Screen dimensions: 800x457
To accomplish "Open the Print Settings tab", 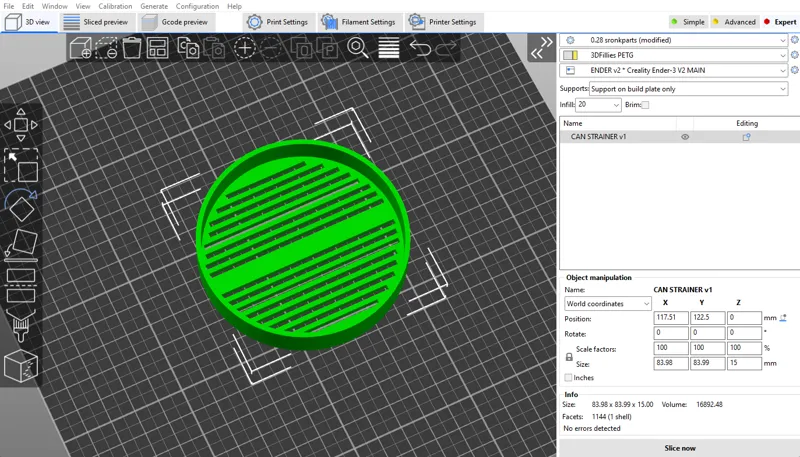I will tap(279, 22).
